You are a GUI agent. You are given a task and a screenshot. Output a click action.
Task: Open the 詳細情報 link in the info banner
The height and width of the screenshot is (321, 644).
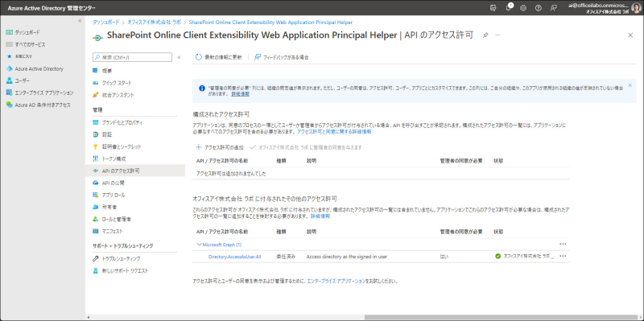(240, 94)
